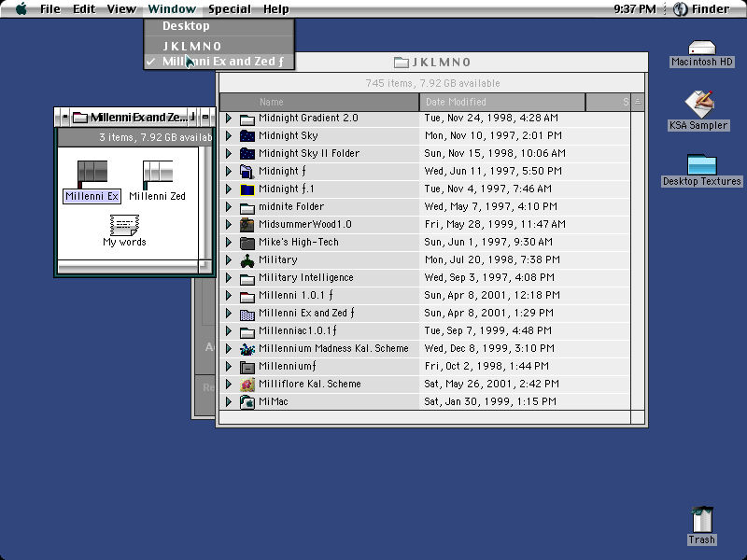The height and width of the screenshot is (560, 747).
Task: Expand the Midnight Sky folder triangle
Action: tap(229, 135)
